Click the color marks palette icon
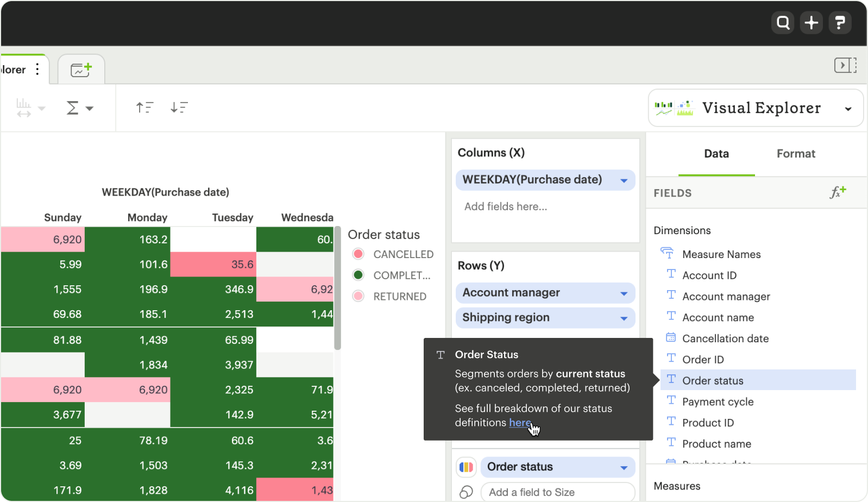Screen dimensions: 868x502 pos(466,467)
